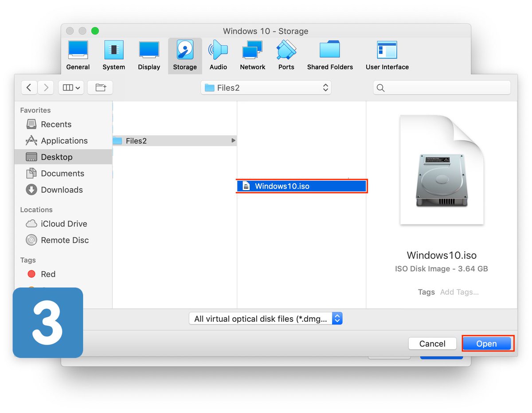Open Shared Folders settings
Viewport: 532px width, 413px height.
point(330,56)
